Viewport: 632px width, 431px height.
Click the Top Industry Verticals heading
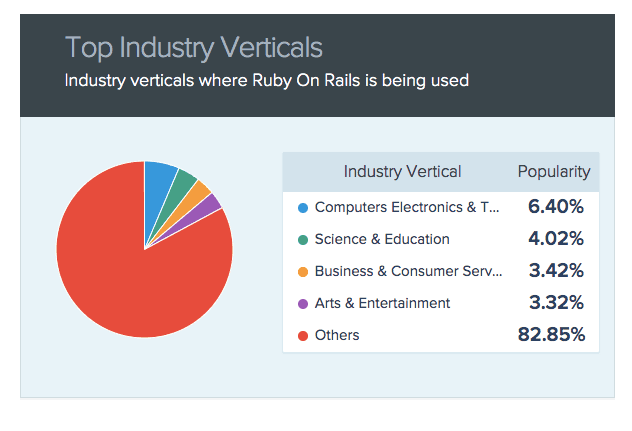click(x=194, y=48)
